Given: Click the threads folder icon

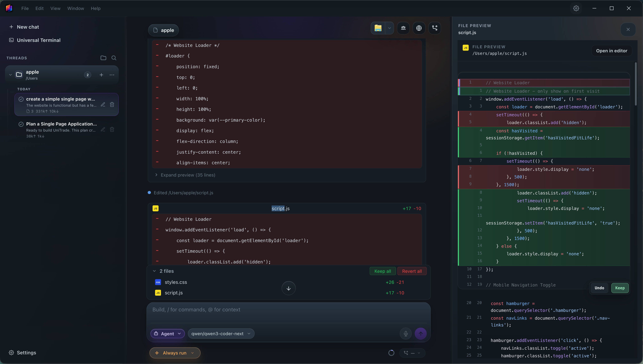Looking at the screenshot, I should coord(103,58).
